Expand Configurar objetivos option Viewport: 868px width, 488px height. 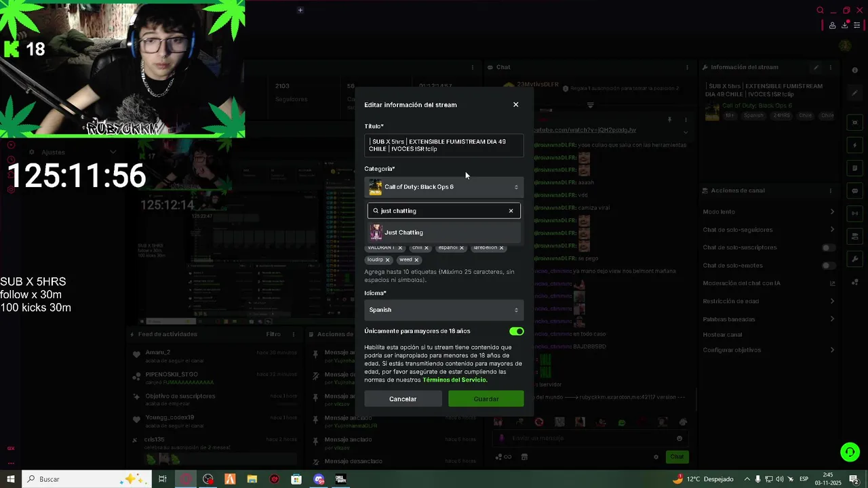769,350
